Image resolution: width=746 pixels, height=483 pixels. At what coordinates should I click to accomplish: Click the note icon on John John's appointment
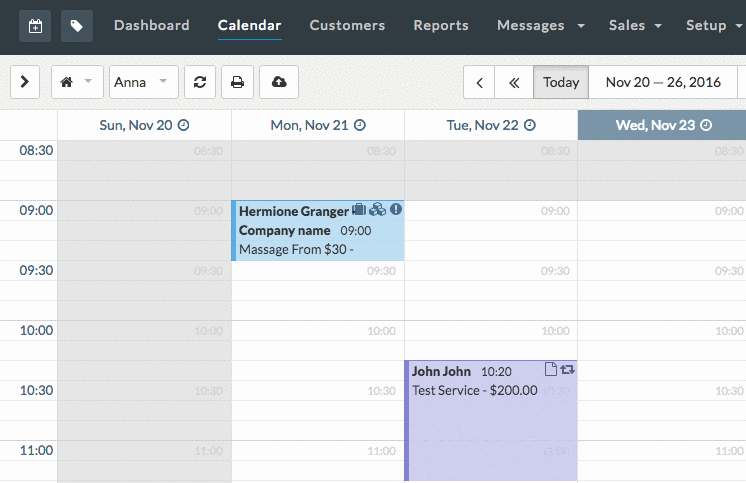click(550, 370)
